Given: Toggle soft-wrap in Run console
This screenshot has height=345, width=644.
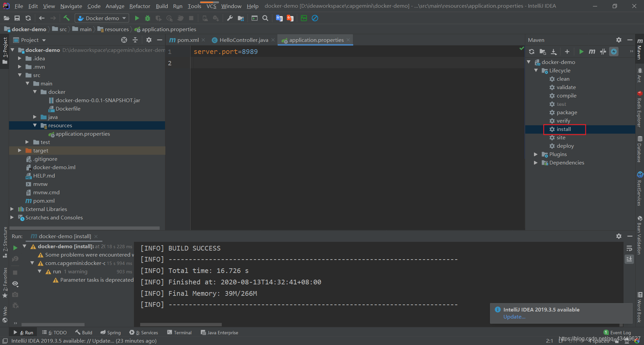Looking at the screenshot, I should tap(629, 248).
